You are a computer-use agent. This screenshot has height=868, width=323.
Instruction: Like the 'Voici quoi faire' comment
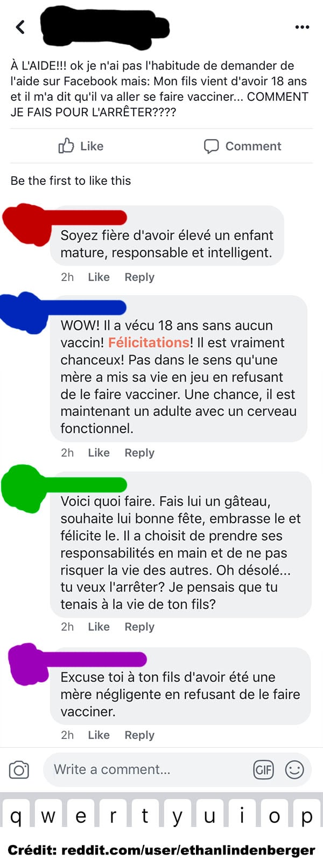coord(99,627)
